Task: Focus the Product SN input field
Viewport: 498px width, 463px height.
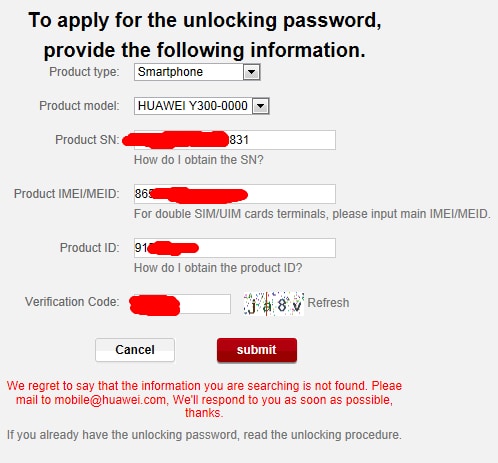Action: (235, 140)
